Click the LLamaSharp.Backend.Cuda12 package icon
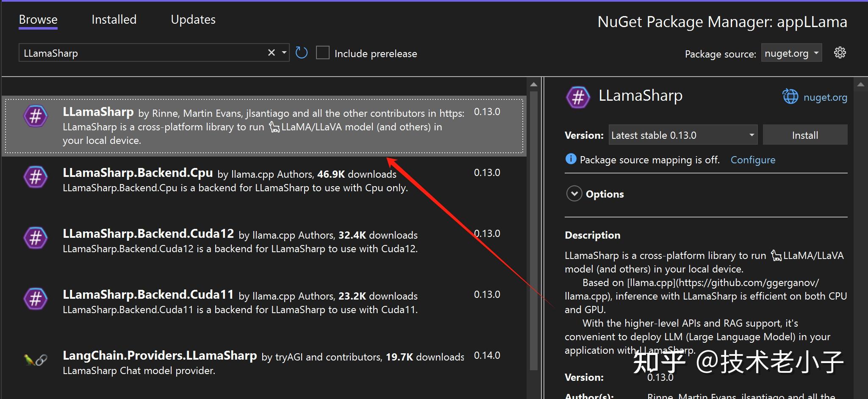The image size is (868, 399). pyautogui.click(x=36, y=238)
